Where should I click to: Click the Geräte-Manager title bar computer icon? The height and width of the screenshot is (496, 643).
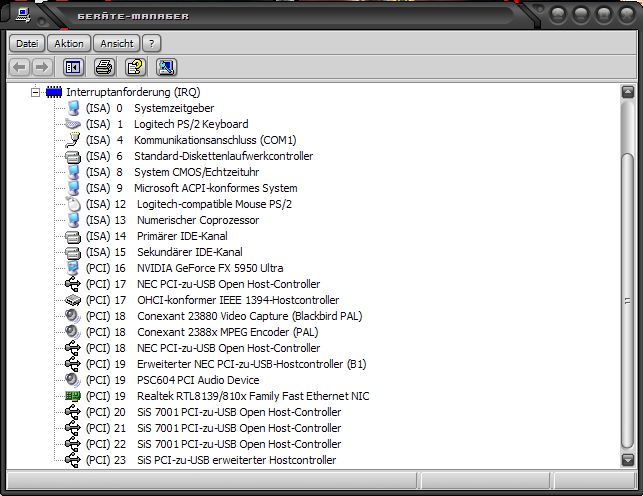pos(23,16)
